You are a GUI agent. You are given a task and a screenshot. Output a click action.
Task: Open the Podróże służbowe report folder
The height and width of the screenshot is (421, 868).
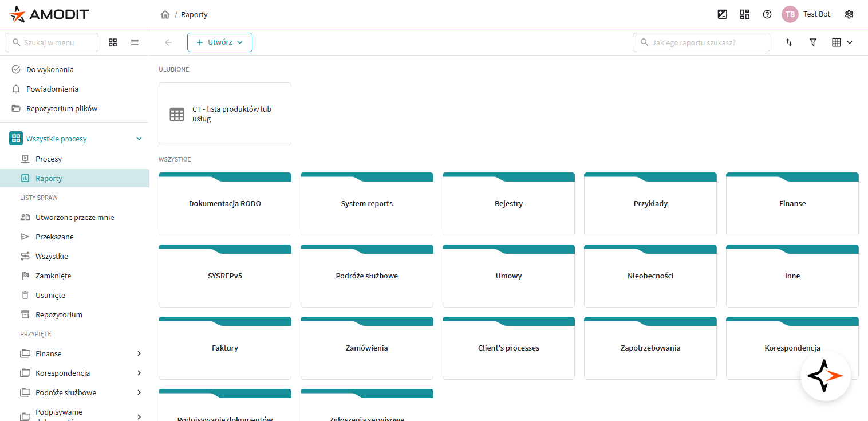tap(366, 276)
